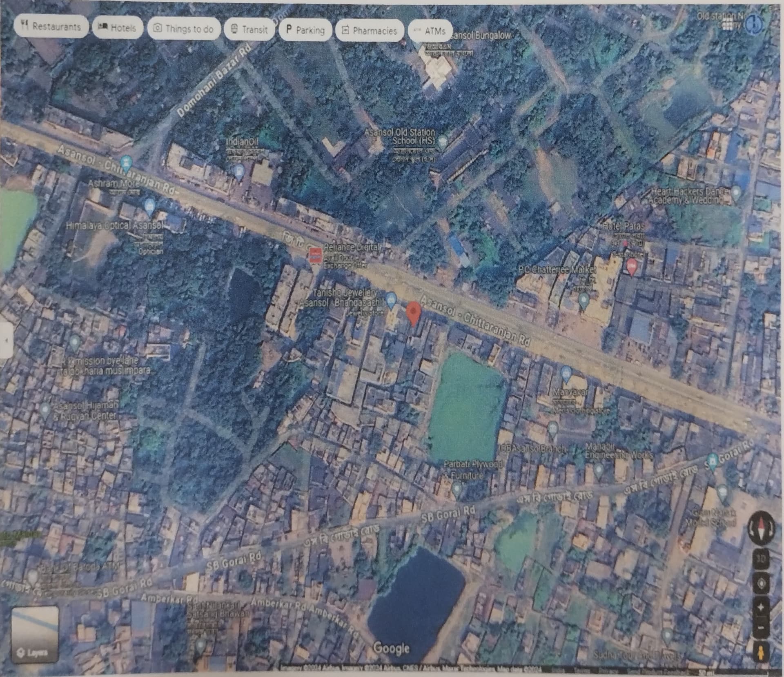Activate the Street View pegman
The image size is (784, 677).
point(761,652)
